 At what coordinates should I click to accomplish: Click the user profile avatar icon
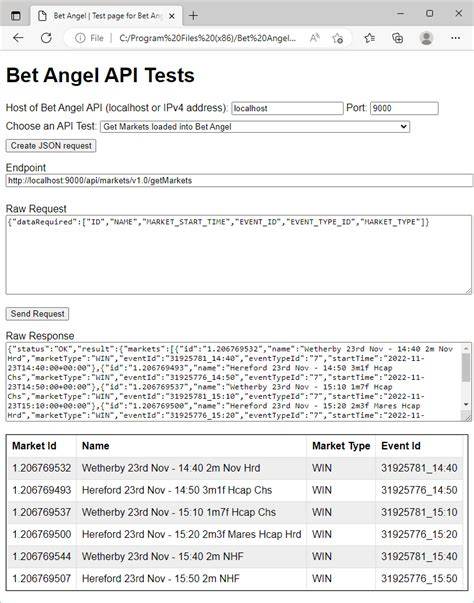pyautogui.click(x=426, y=38)
